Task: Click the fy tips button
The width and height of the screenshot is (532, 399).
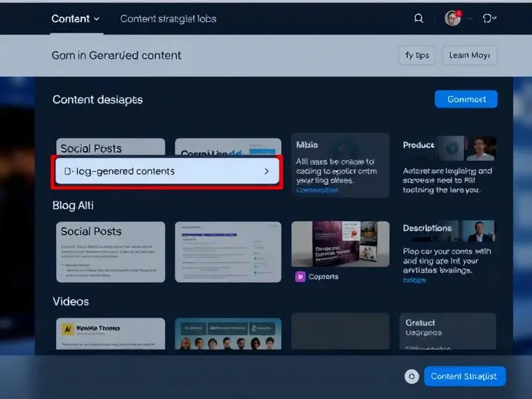Action: coord(417,55)
